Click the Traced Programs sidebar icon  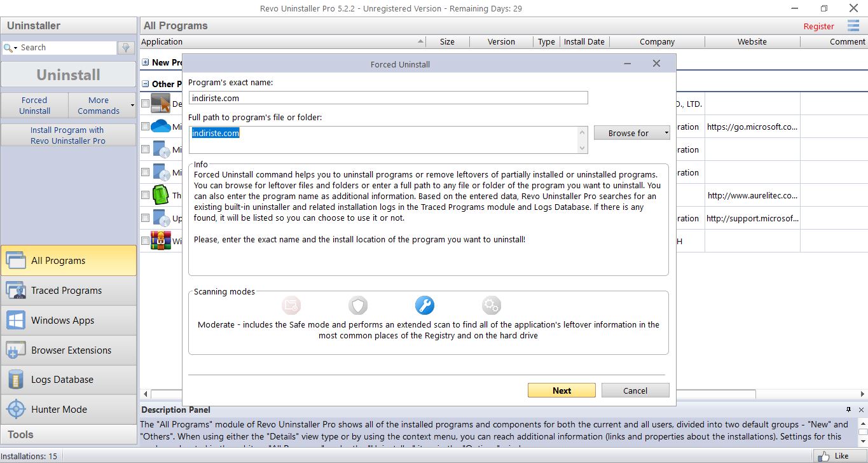pos(16,291)
